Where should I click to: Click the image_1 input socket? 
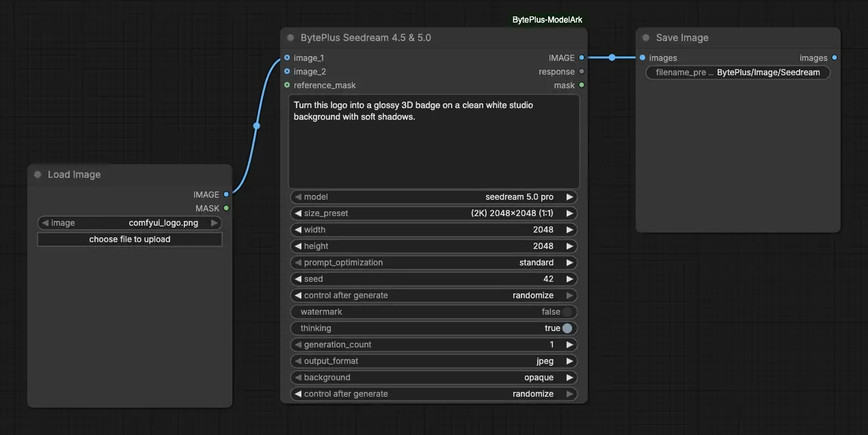(287, 57)
